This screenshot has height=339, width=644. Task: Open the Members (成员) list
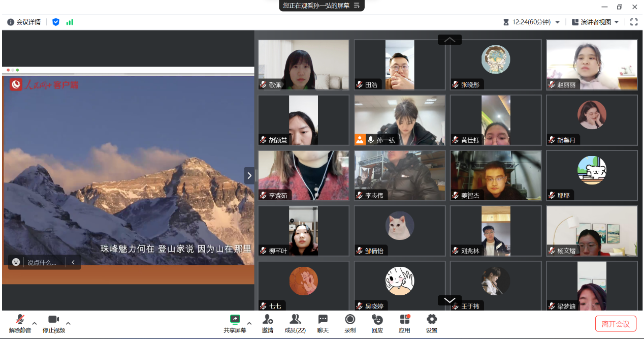point(295,320)
